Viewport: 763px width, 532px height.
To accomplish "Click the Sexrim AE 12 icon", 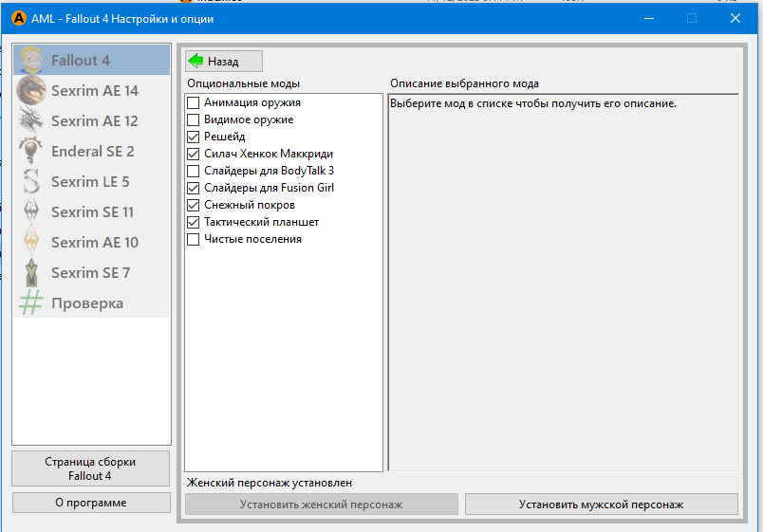I will (32, 120).
